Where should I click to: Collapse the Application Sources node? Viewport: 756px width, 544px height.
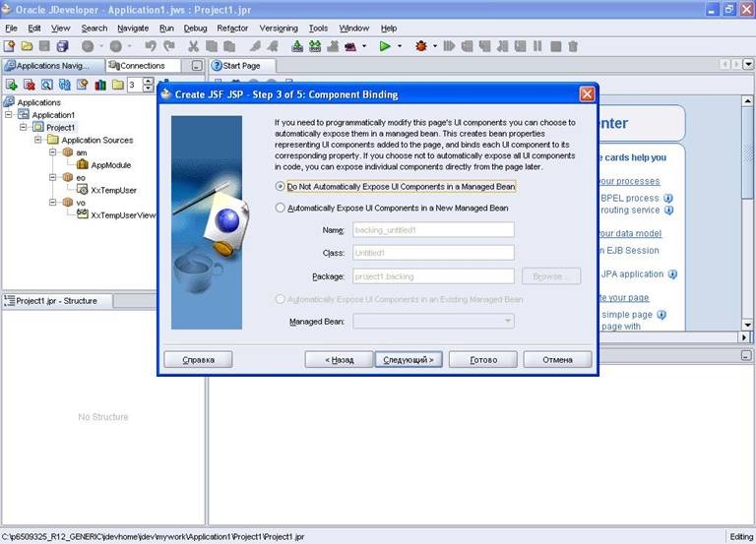(x=37, y=140)
